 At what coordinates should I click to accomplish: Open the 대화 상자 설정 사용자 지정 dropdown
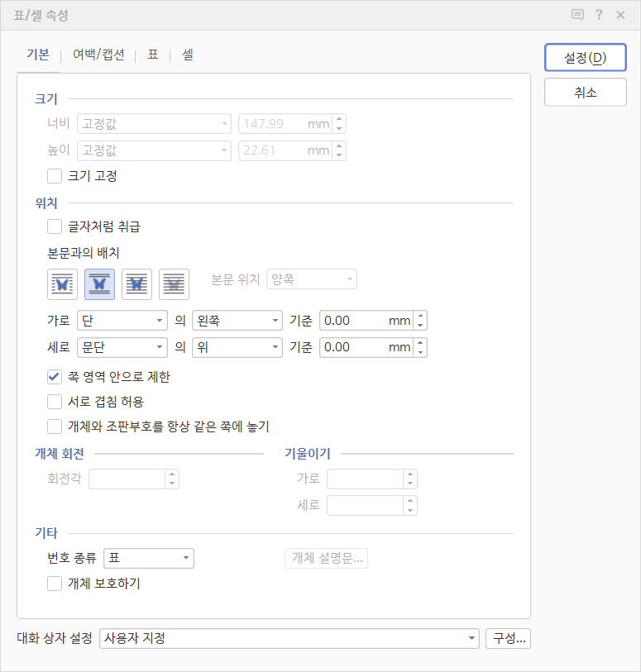[x=289, y=639]
